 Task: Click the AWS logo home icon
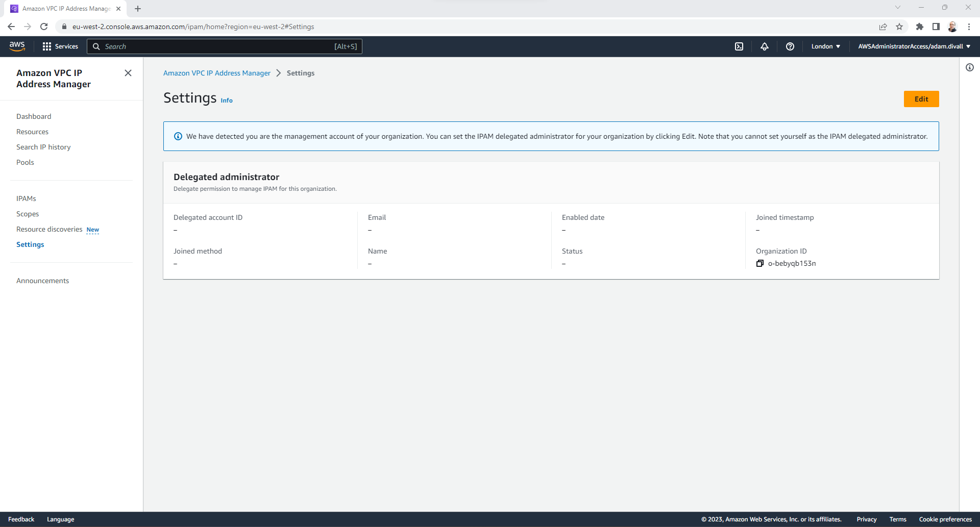[x=17, y=46]
